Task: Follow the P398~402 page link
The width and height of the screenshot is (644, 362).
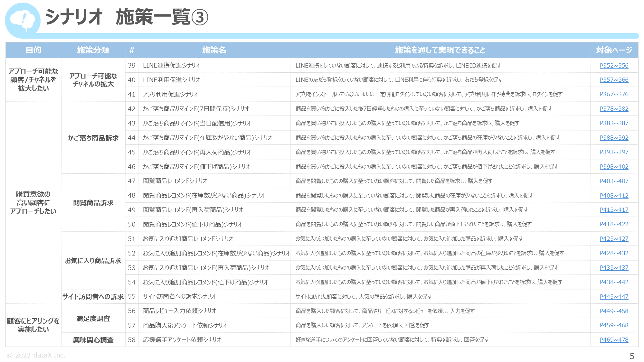Action: (x=614, y=167)
